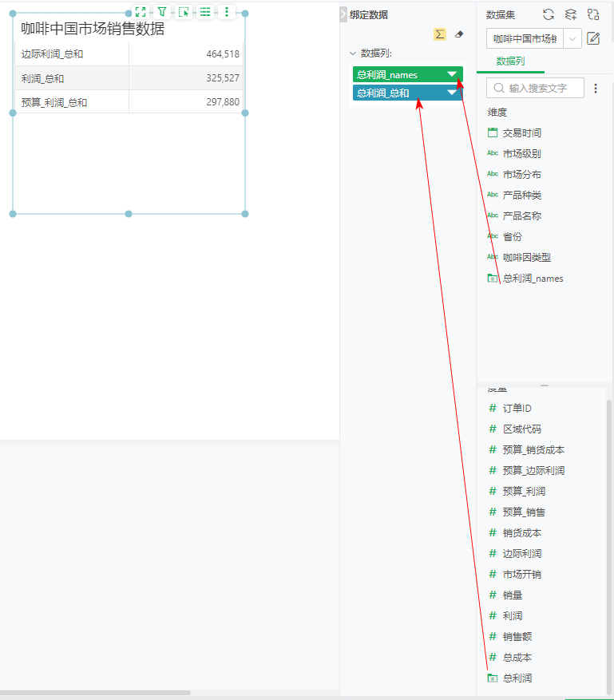Open the three-dot more menu on the table toolbar
The image size is (614, 700).
coord(227,12)
